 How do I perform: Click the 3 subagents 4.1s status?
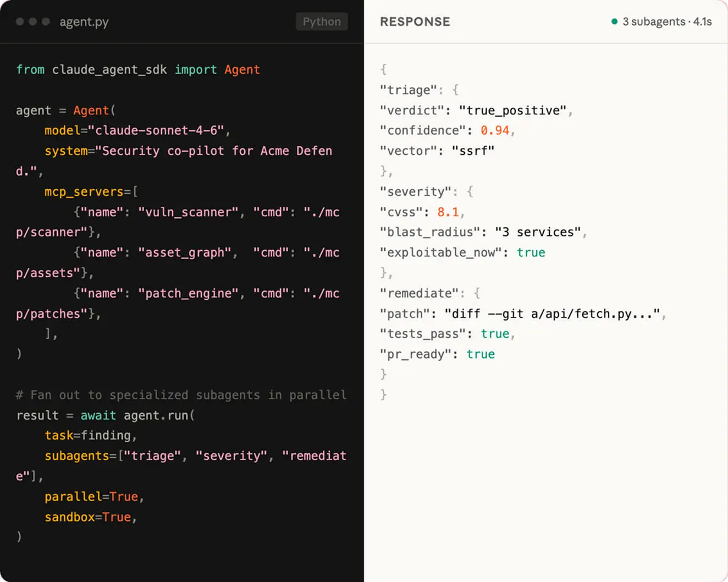click(x=667, y=21)
